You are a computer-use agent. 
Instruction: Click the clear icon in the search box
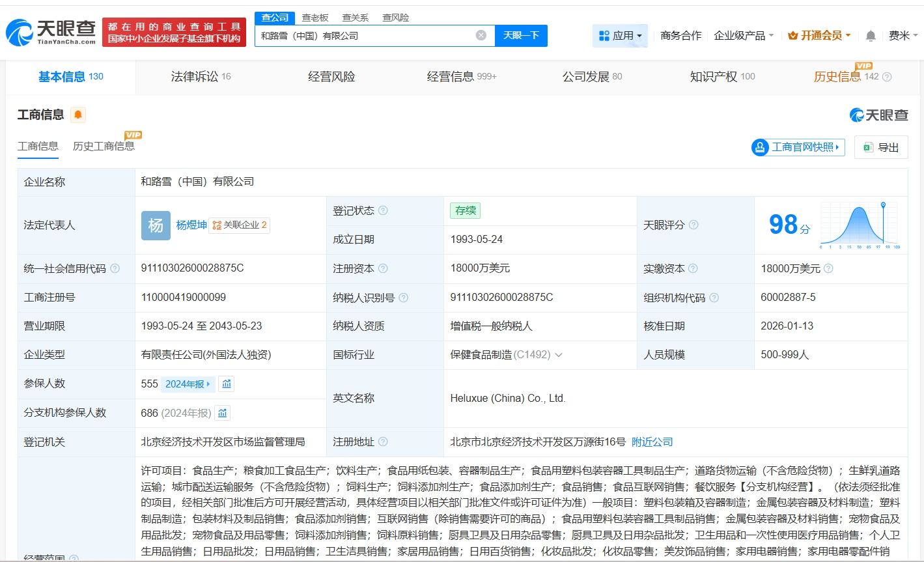pos(481,35)
